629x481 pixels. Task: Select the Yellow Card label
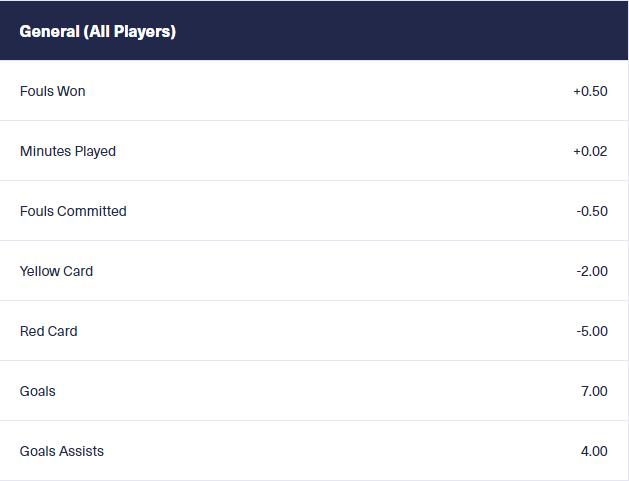pyautogui.click(x=56, y=271)
